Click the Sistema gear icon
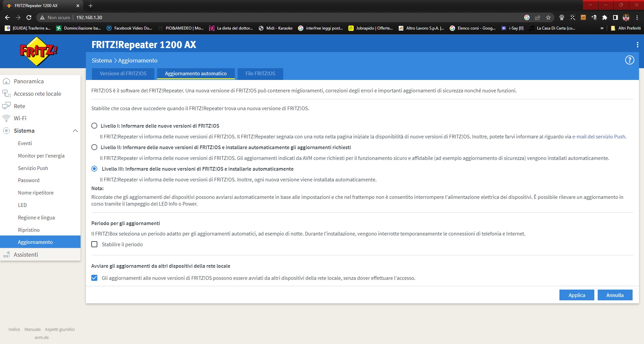 (x=6, y=131)
